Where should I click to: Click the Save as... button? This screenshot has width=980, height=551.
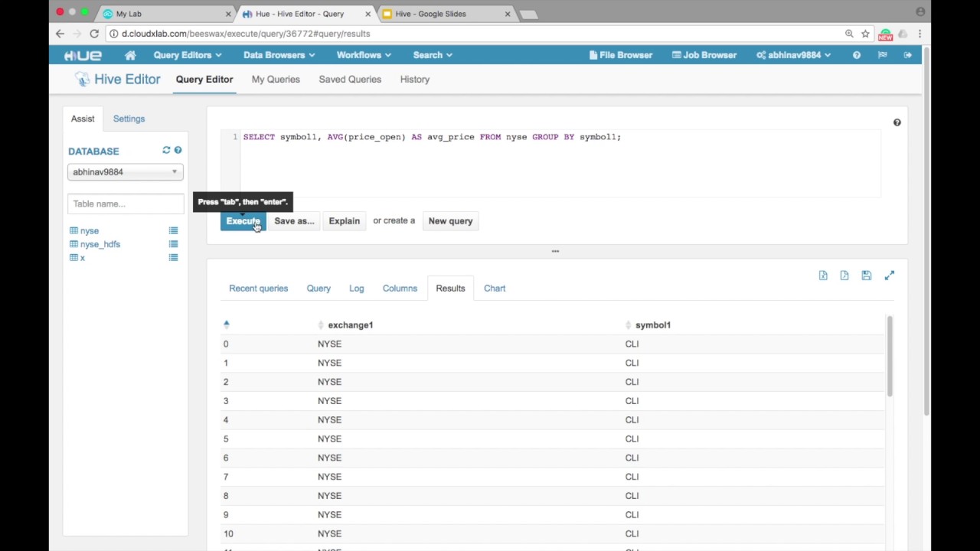coord(294,221)
